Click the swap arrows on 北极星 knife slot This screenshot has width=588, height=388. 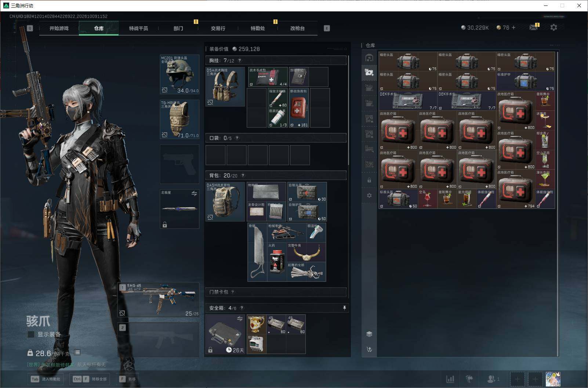[x=194, y=193]
